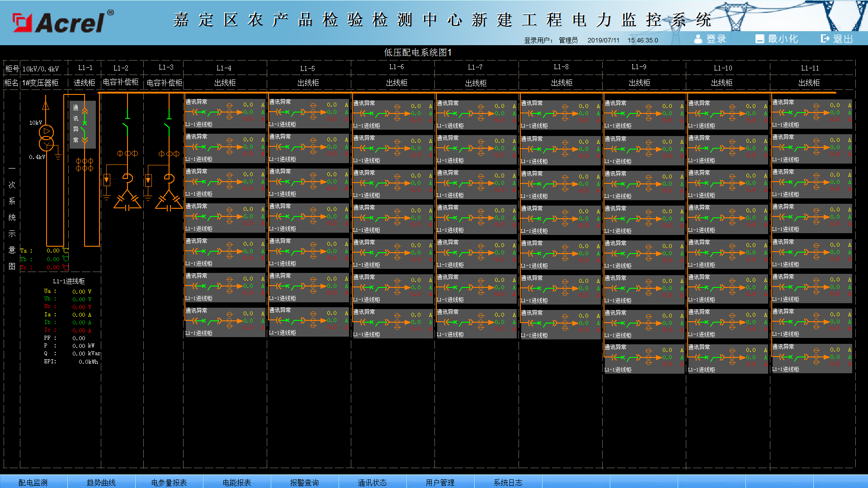
Task: Click the EPI energy 0.0kWh value
Action: pyautogui.click(x=88, y=361)
